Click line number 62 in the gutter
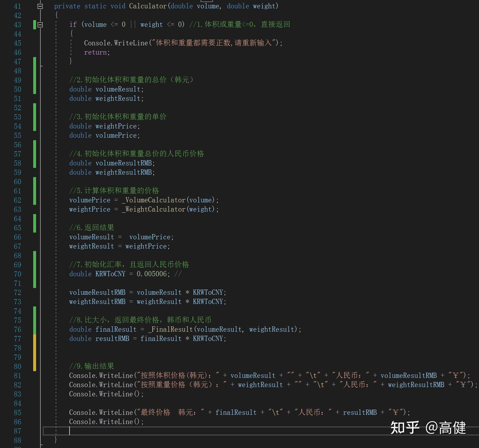479x448 pixels. point(18,200)
